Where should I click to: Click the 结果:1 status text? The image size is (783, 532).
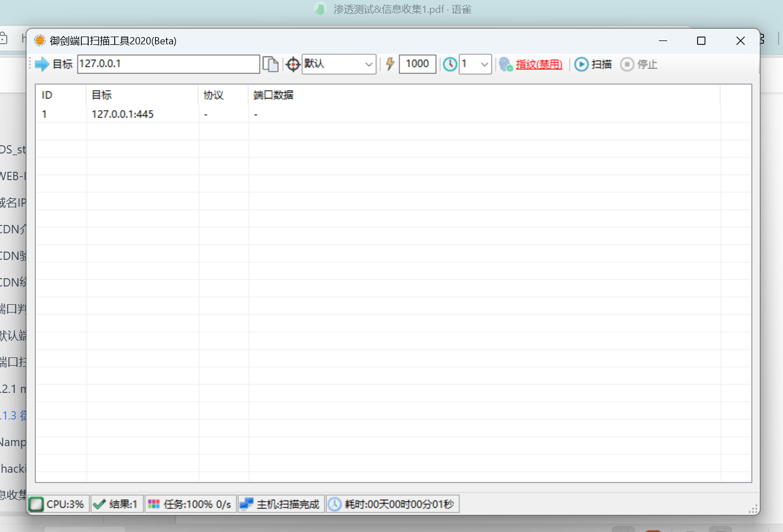pyautogui.click(x=123, y=504)
